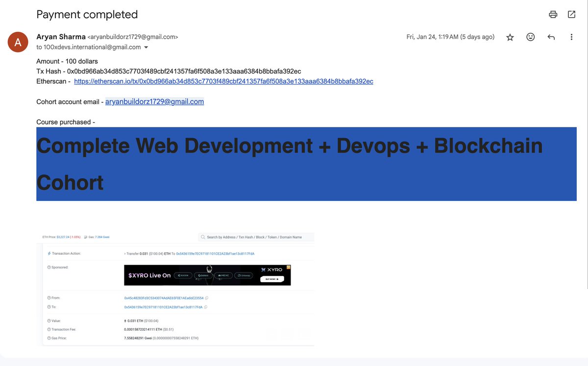Click the sender address in angle brackets
The image size is (588, 366).
pyautogui.click(x=133, y=37)
